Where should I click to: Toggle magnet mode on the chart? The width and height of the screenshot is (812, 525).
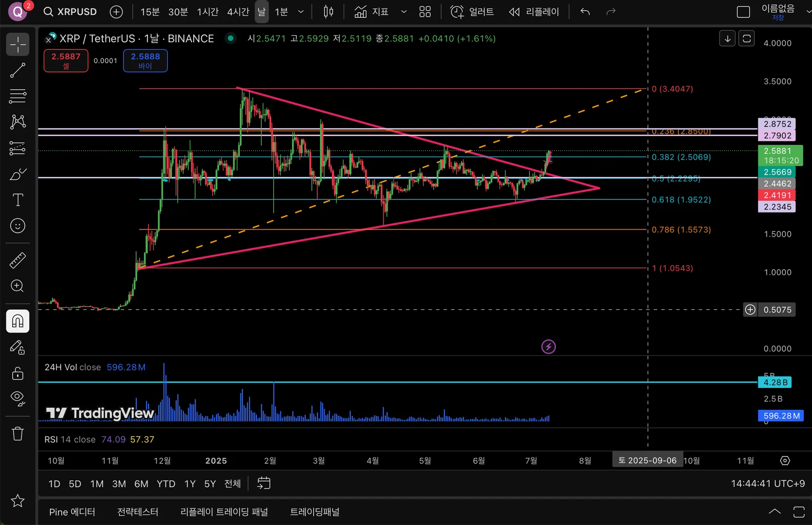click(x=18, y=321)
